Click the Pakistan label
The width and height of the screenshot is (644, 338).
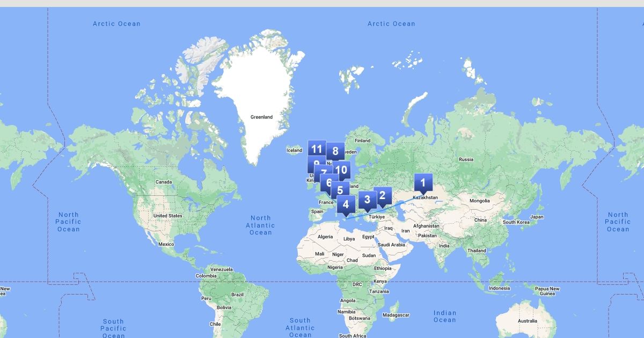[427, 236]
